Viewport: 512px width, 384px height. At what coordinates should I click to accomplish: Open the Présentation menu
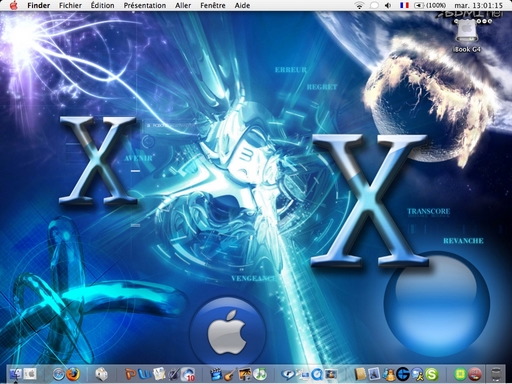[x=145, y=5]
